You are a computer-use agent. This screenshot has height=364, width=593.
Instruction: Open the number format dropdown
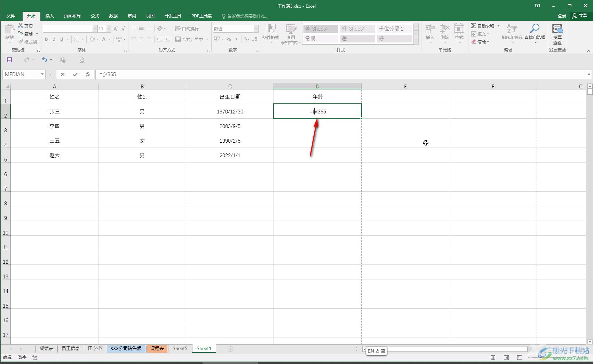tap(256, 29)
